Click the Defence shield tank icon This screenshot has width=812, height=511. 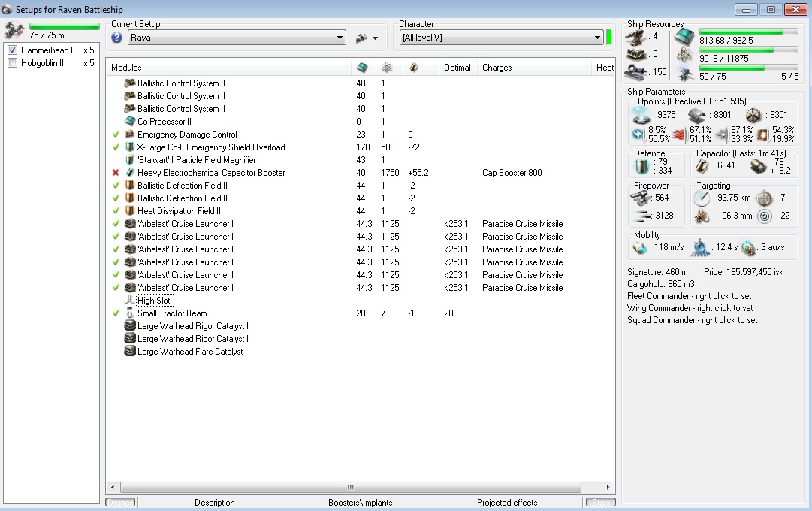pos(641,166)
